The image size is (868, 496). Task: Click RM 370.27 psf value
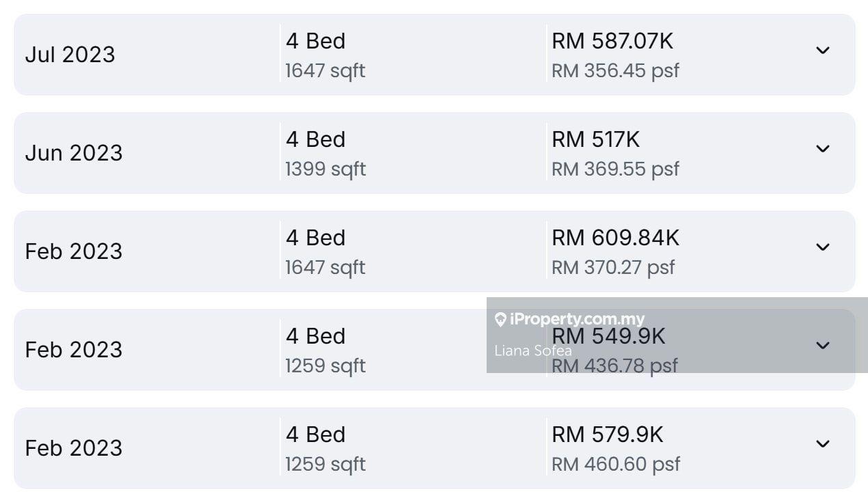click(613, 267)
